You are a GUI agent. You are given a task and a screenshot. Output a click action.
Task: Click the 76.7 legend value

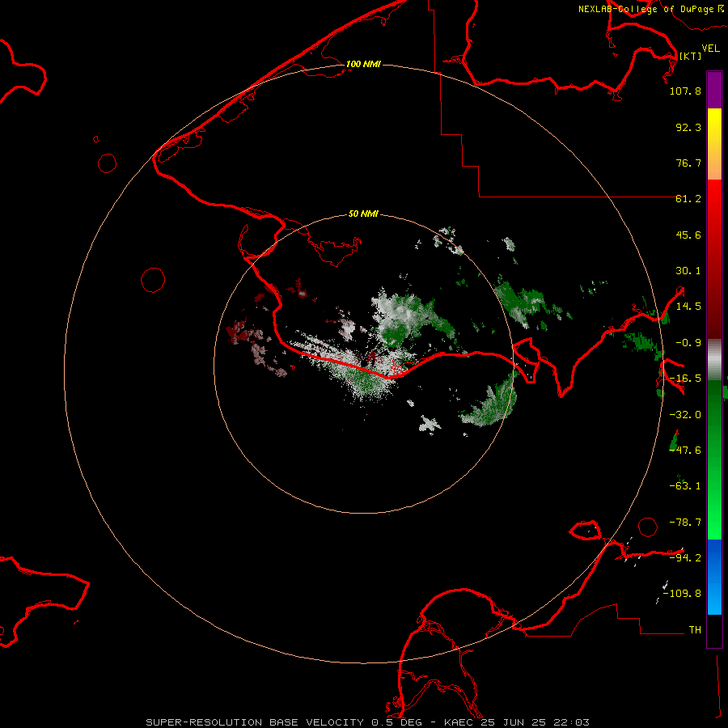tap(688, 163)
